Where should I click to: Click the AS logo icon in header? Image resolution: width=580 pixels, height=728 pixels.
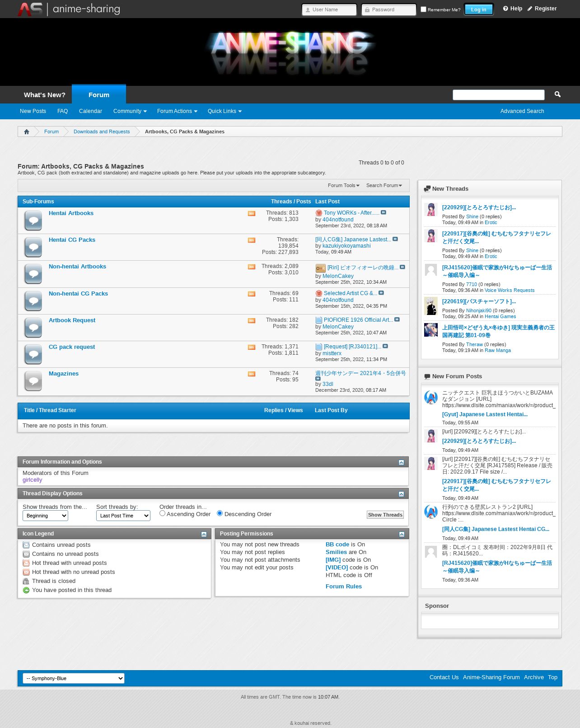(x=30, y=9)
